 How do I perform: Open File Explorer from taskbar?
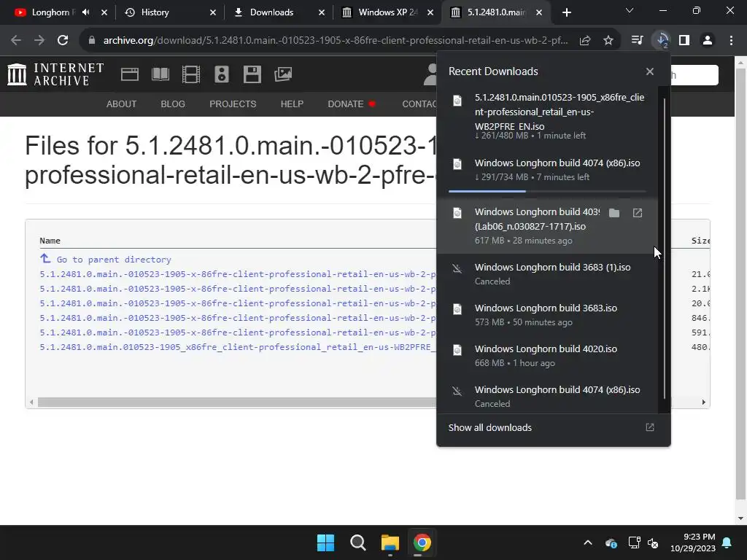(x=390, y=542)
